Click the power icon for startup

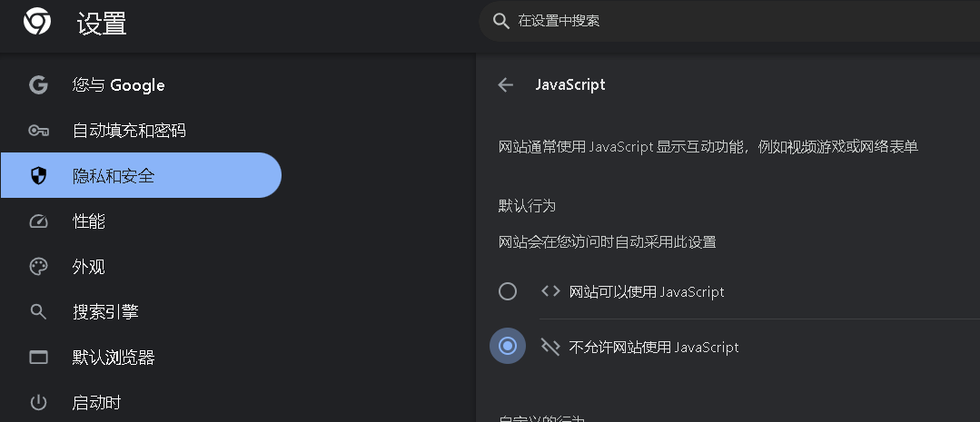tap(39, 403)
